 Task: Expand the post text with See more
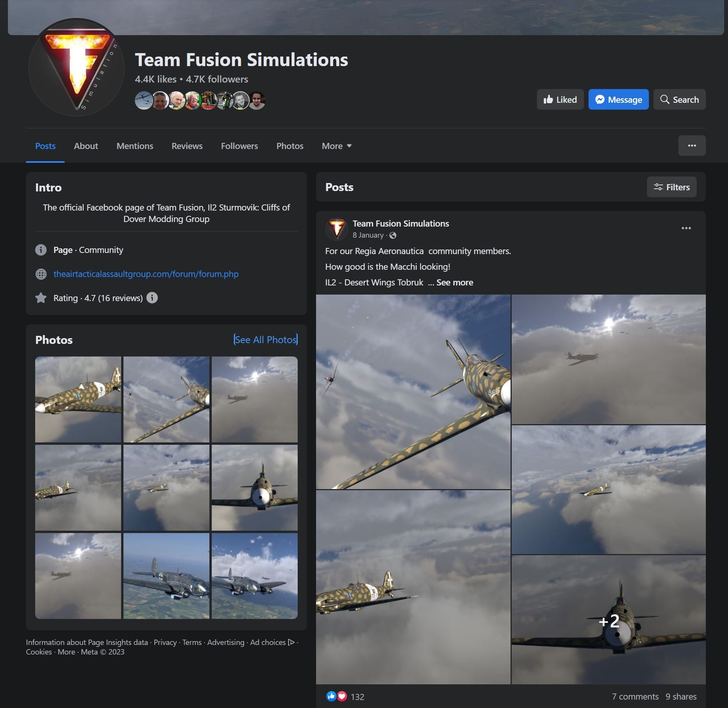tap(454, 282)
